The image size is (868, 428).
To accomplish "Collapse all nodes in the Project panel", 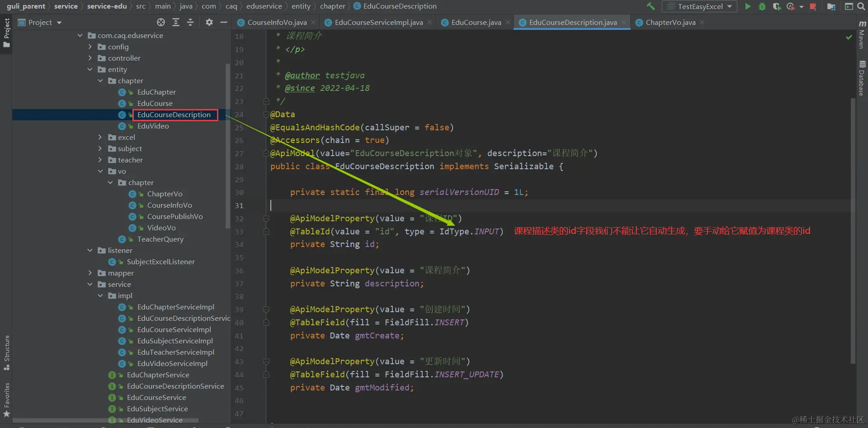I will [190, 22].
